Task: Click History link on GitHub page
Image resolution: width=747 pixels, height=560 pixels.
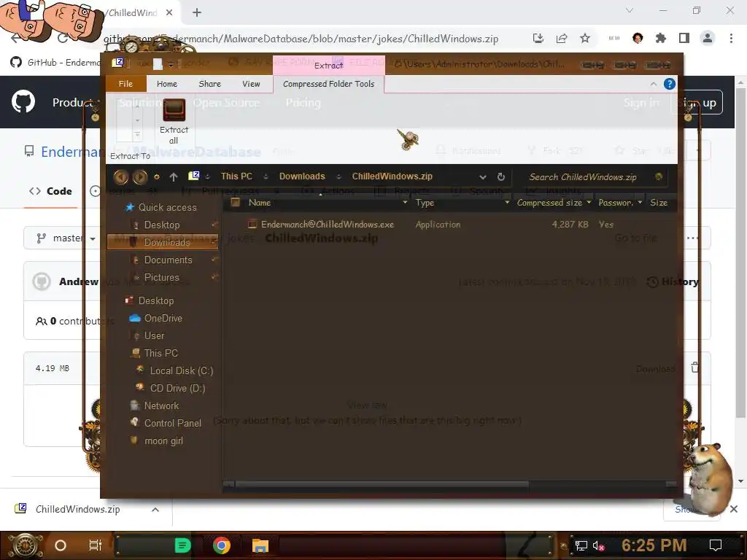Action: pyautogui.click(x=673, y=282)
